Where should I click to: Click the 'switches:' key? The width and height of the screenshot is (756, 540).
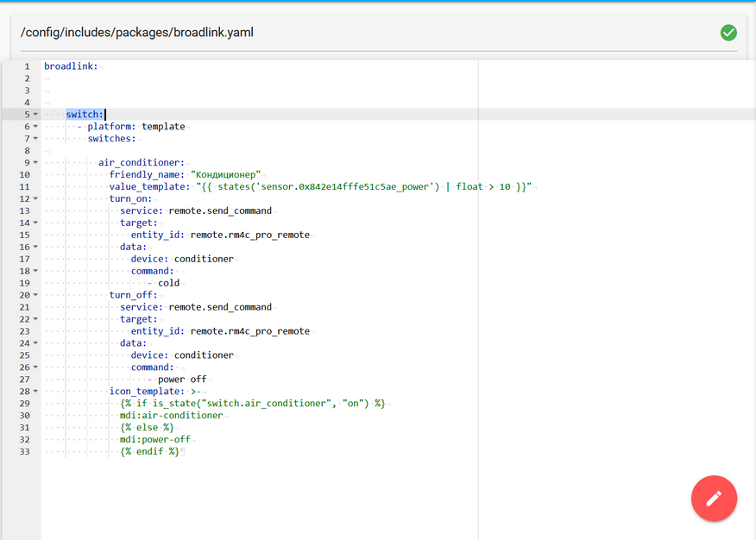[112, 138]
